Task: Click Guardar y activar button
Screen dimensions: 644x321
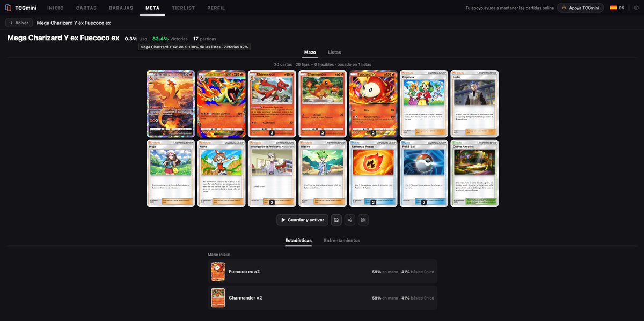Action: (302, 220)
